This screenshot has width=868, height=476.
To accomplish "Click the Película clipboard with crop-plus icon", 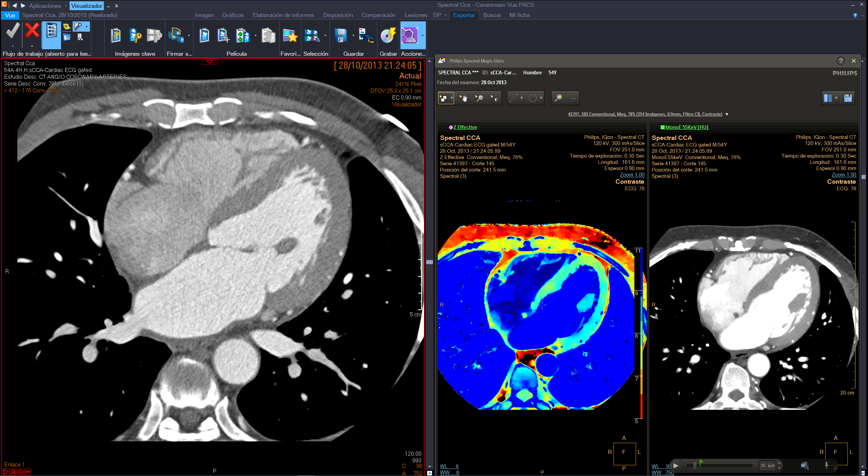I will pyautogui.click(x=223, y=35).
